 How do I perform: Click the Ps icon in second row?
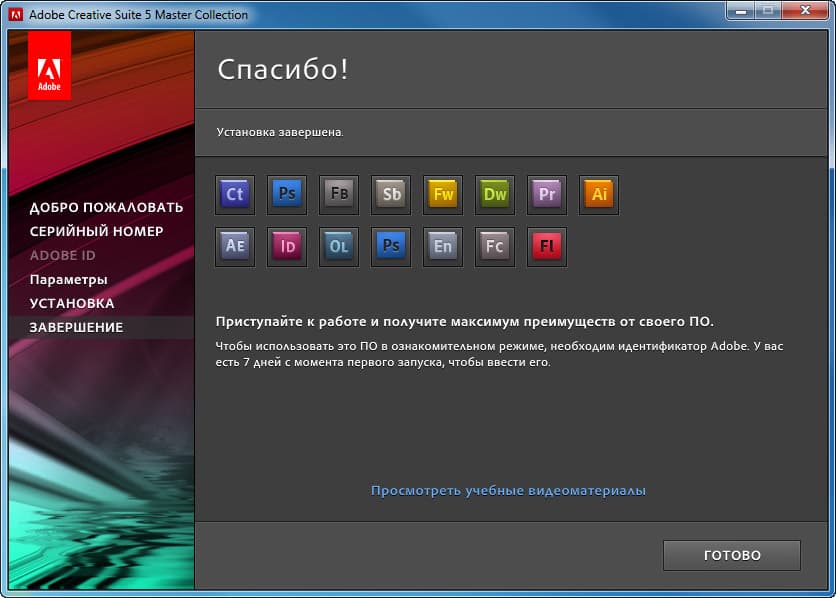pyautogui.click(x=391, y=246)
